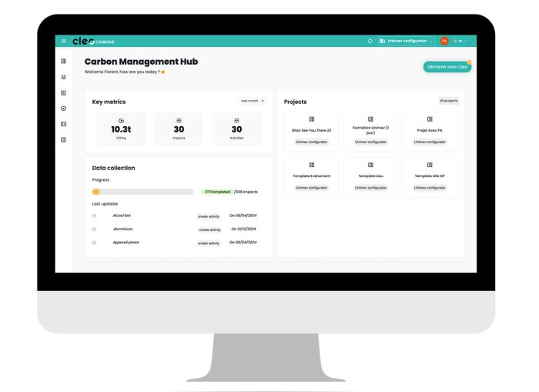
Task: Click the data collection progress bar
Action: [142, 191]
